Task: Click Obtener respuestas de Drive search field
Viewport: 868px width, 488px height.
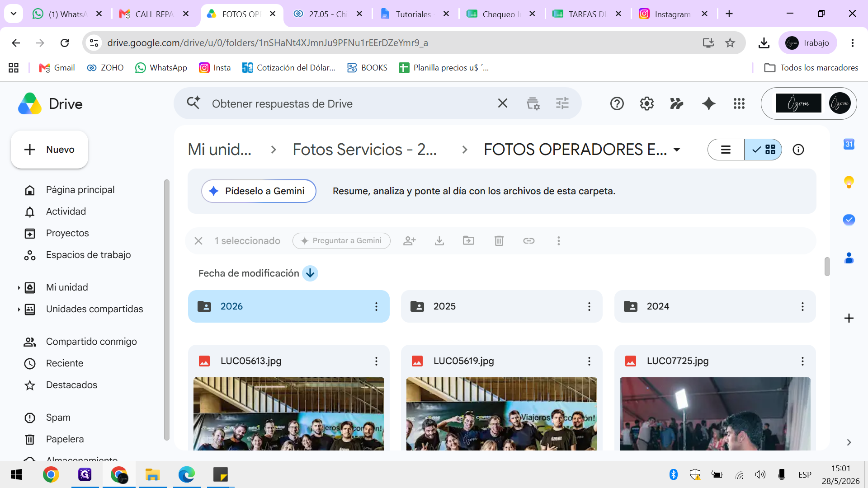Action: tap(350, 104)
